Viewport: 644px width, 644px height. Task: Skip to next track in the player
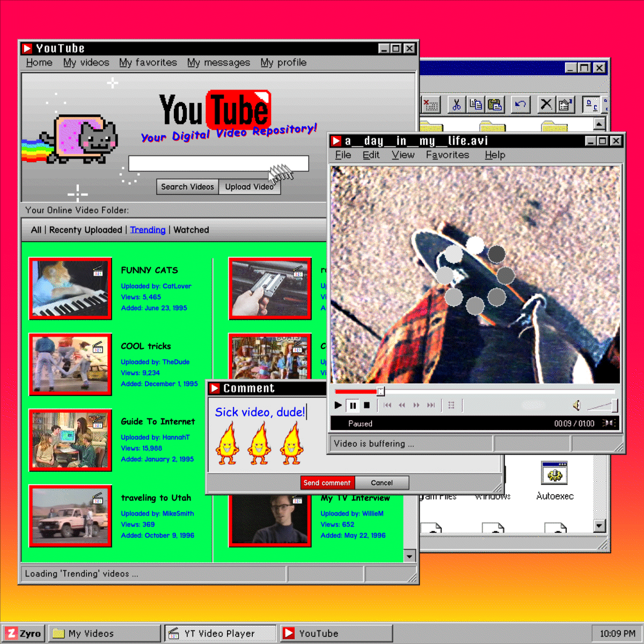pos(431,405)
